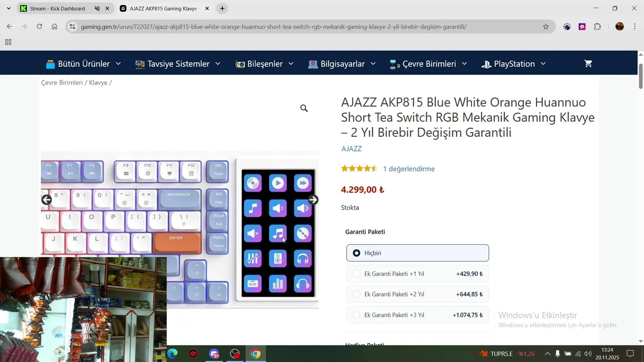
Task: Open the Extensions puzzle icon
Action: click(598, 27)
